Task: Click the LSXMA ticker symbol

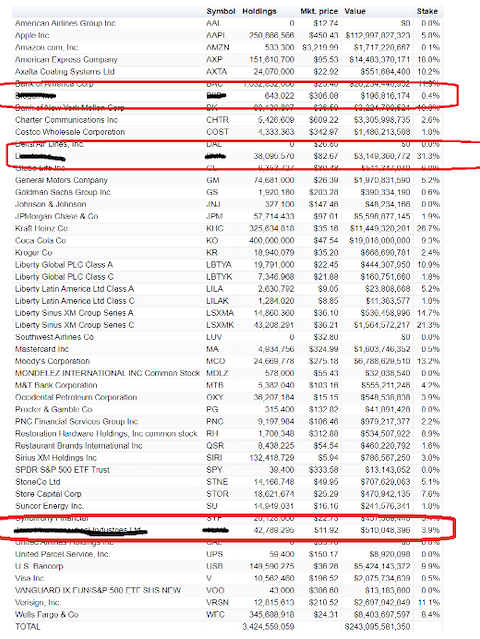Action: pyautogui.click(x=220, y=313)
